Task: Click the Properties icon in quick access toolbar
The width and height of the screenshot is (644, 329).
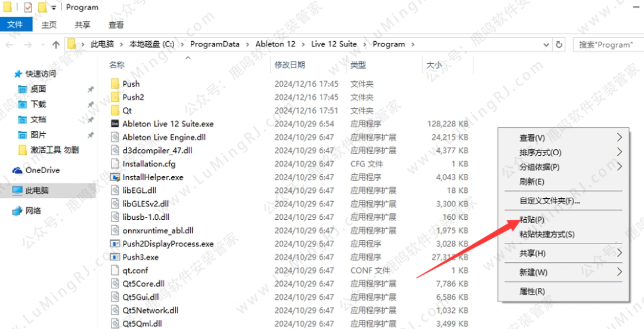Action: (x=28, y=7)
